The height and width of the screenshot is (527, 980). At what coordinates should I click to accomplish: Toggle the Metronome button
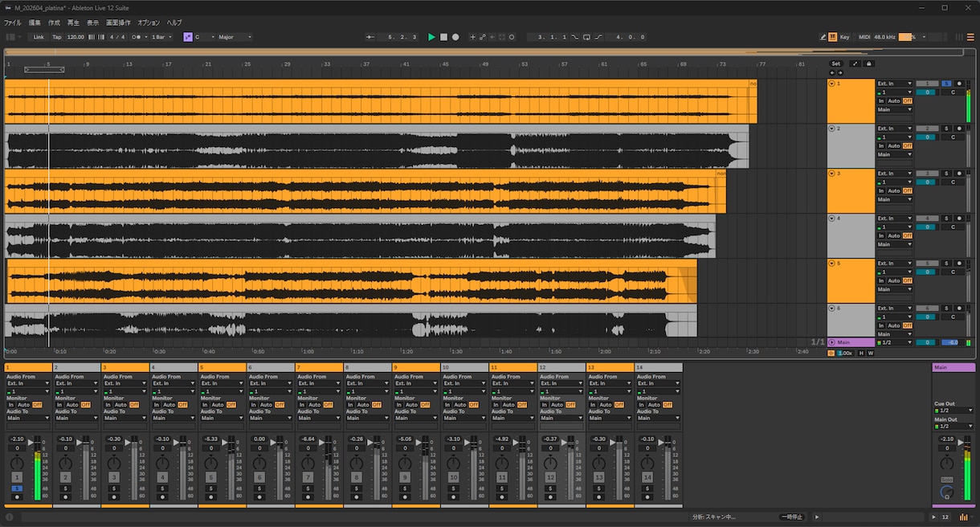click(x=137, y=37)
